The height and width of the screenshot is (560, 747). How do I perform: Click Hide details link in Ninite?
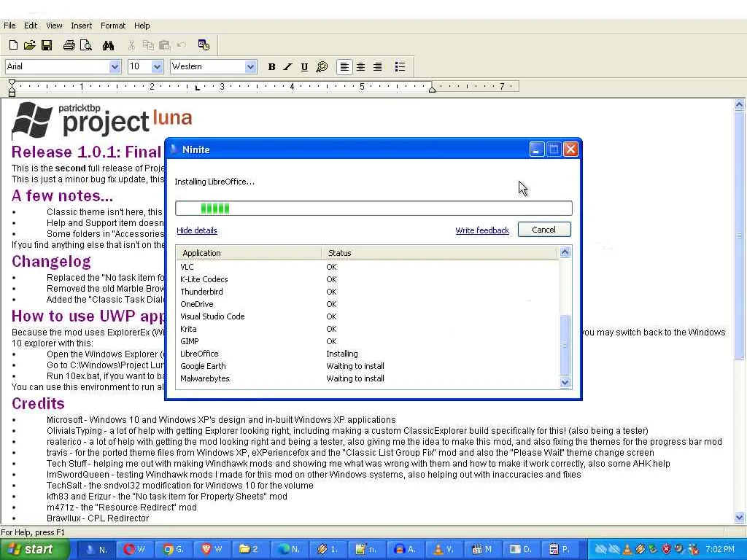tap(197, 230)
